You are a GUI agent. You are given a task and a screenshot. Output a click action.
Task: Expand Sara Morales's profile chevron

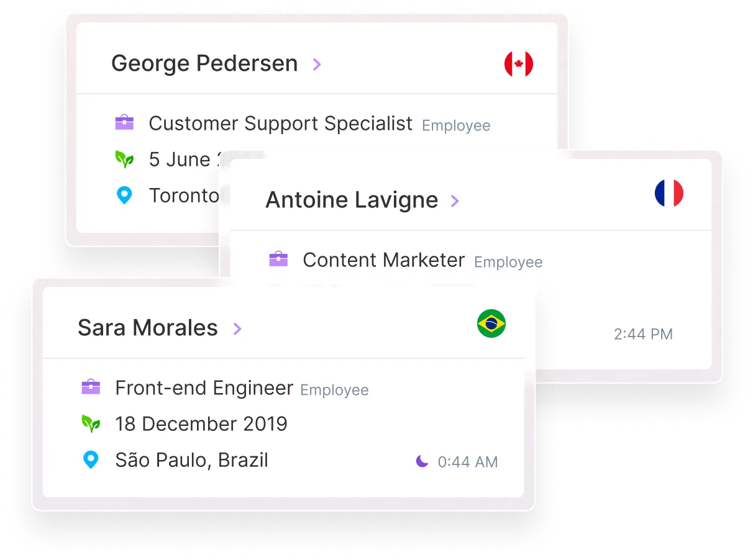[237, 328]
